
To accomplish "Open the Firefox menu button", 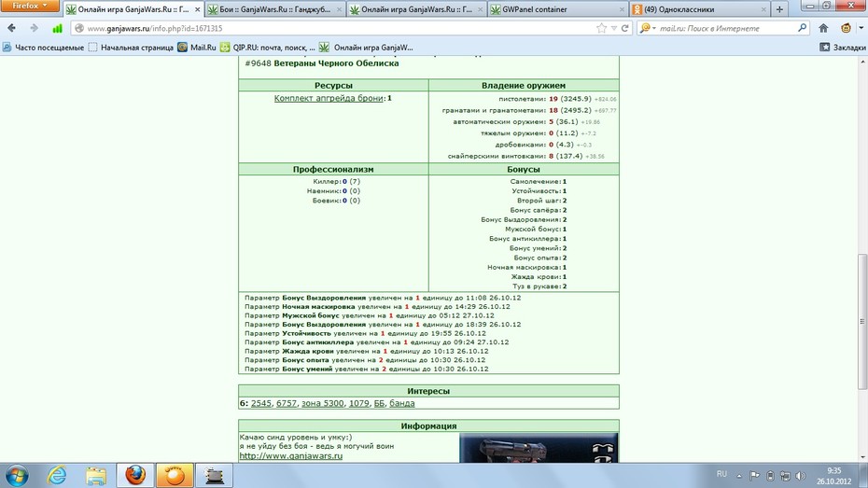I will (x=29, y=7).
